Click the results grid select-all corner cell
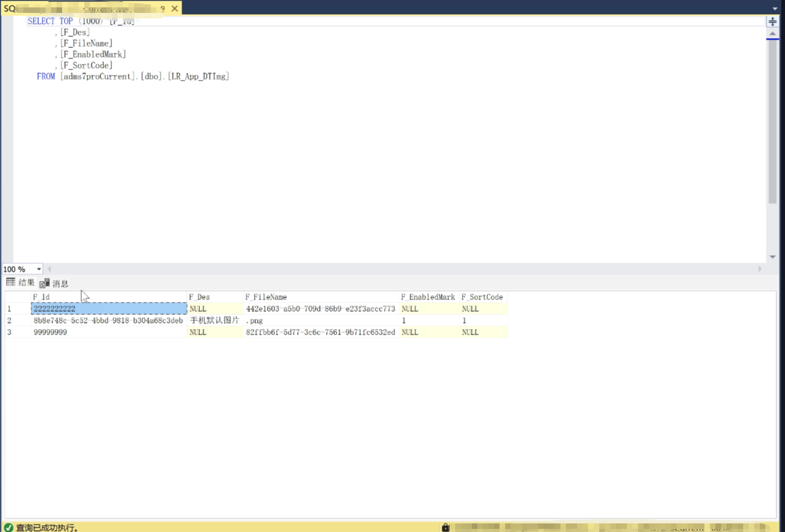The height and width of the screenshot is (532, 785). tap(18, 297)
